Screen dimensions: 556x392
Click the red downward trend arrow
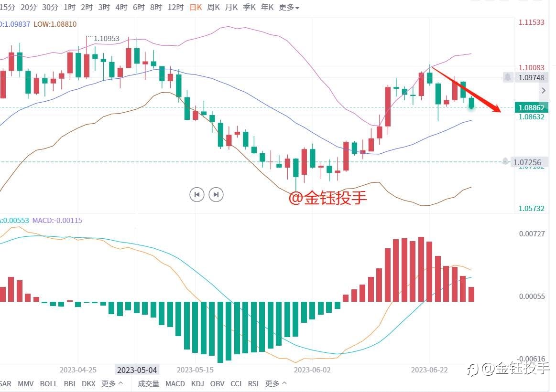click(466, 90)
